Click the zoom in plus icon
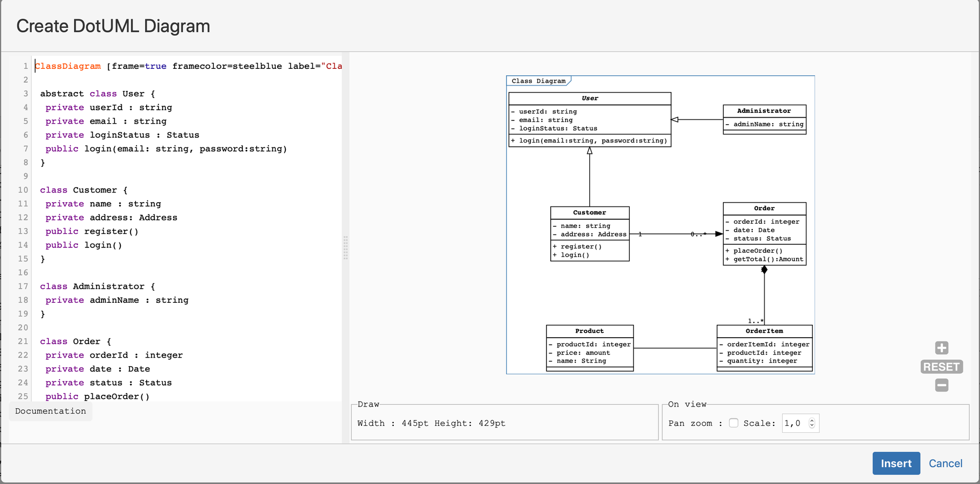The height and width of the screenshot is (484, 980). tap(941, 348)
